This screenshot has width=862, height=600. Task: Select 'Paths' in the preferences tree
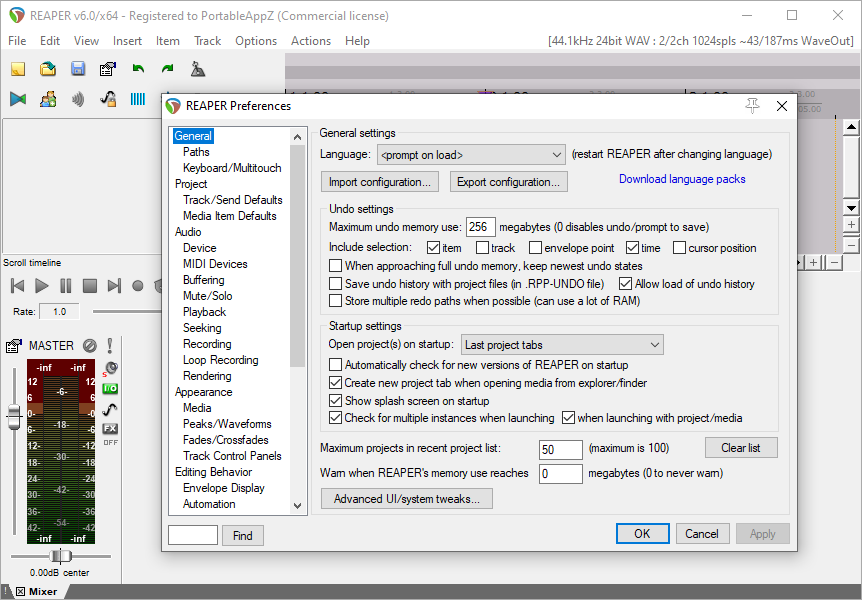click(x=196, y=152)
